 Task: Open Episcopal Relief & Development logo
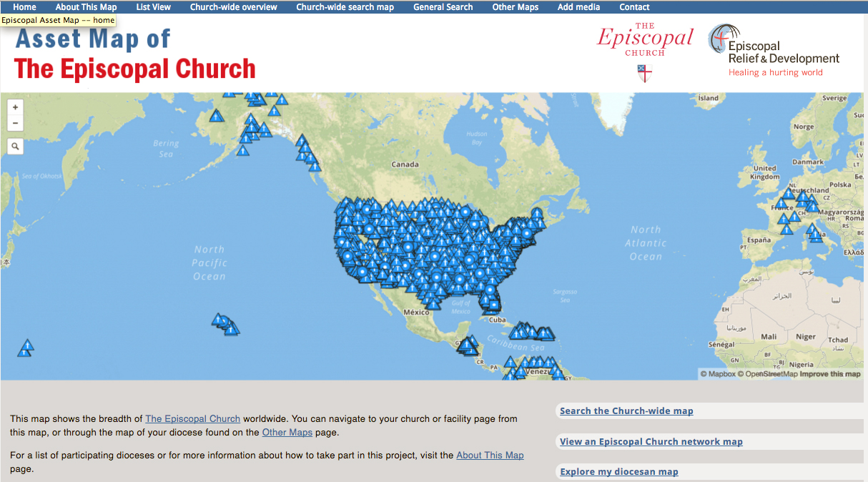[774, 50]
